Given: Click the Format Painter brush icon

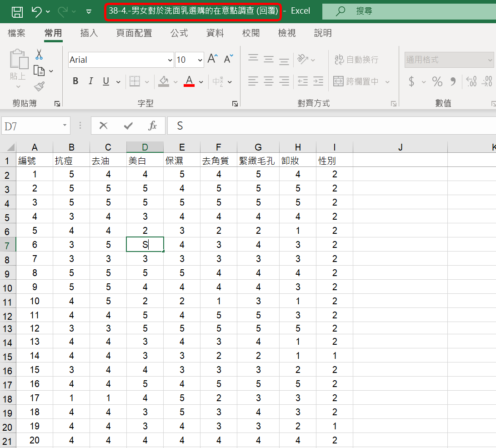Looking at the screenshot, I should click(39, 86).
